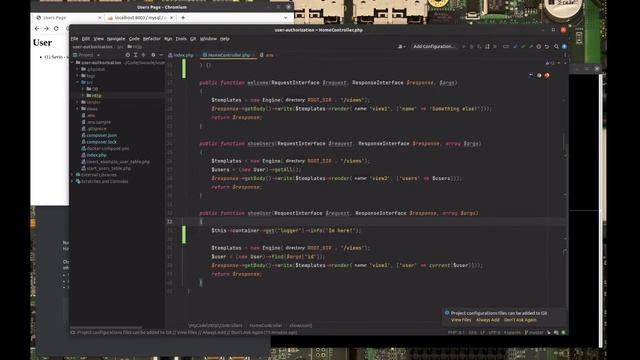The width and height of the screenshot is (640, 360).
Task: Select .gitignore in the project tree
Action: pos(94,129)
